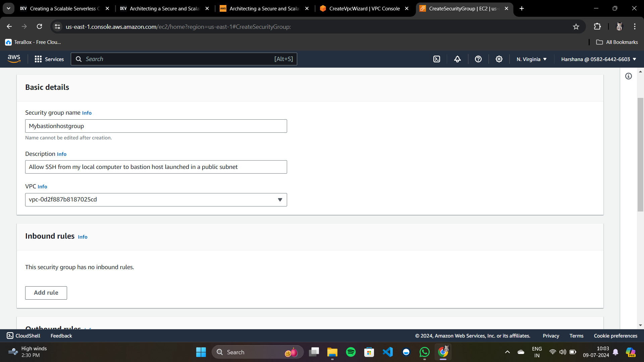
Task: Open the AWS support help icon
Action: 478,59
